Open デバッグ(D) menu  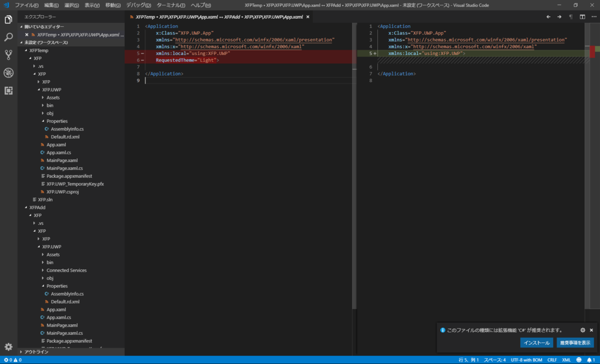(138, 5)
